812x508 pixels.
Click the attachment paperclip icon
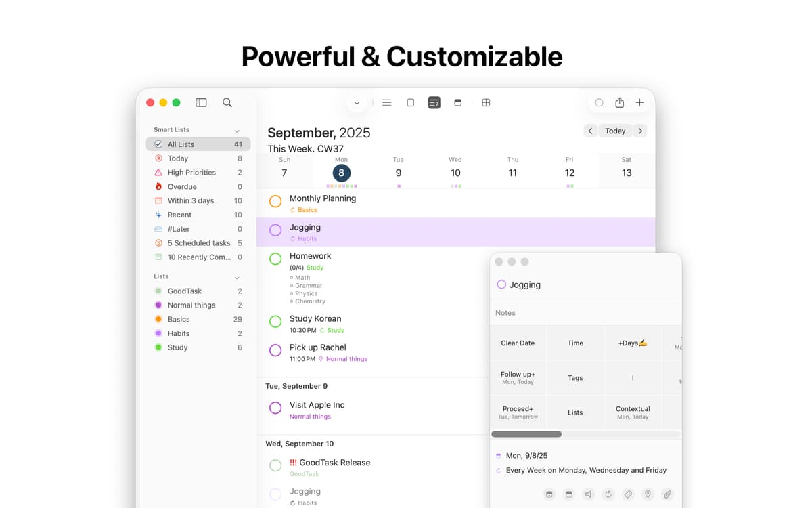pos(667,494)
